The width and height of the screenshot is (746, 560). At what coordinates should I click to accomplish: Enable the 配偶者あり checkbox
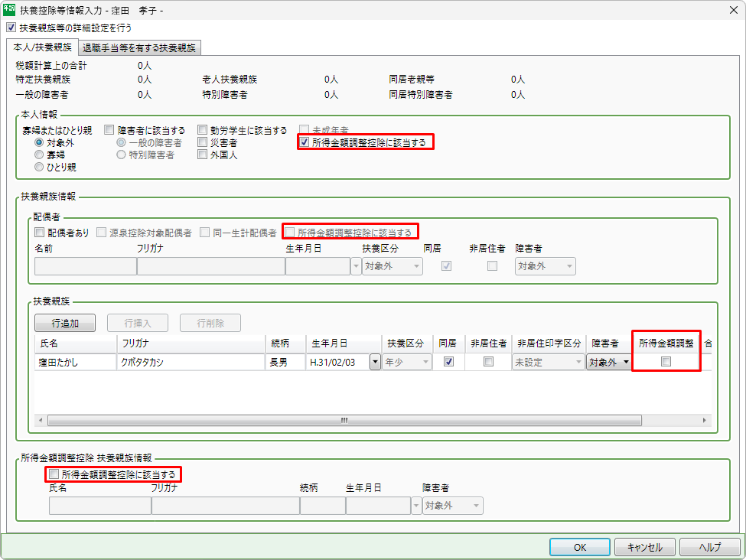tap(40, 232)
